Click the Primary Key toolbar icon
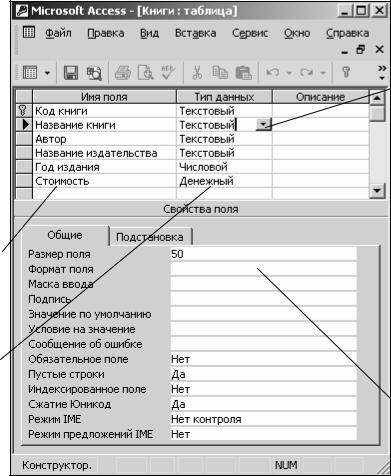Viewport: 391px width, 476px height. 346,72
